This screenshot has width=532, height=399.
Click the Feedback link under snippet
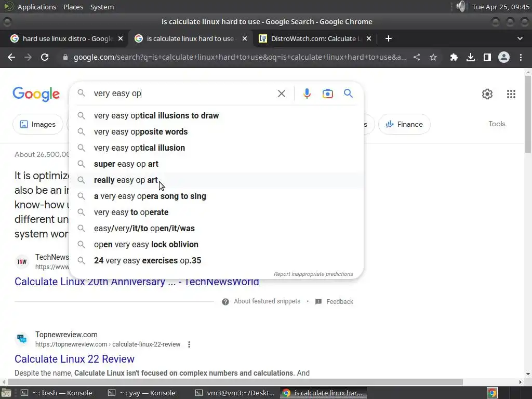click(x=340, y=302)
